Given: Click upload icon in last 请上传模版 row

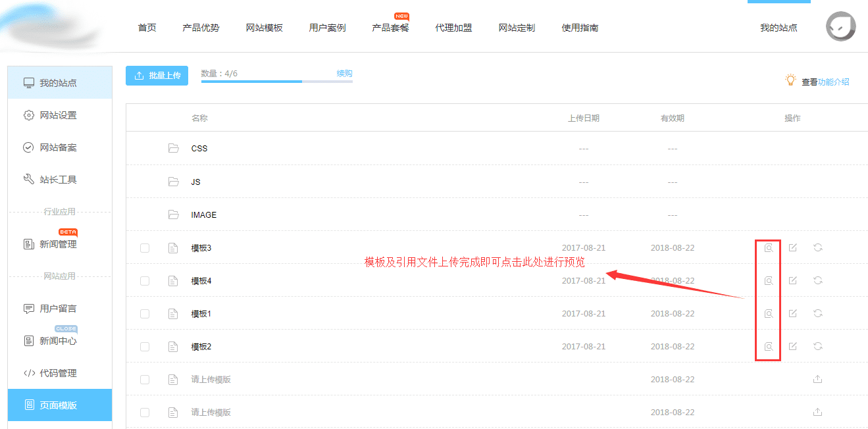Looking at the screenshot, I should [818, 412].
